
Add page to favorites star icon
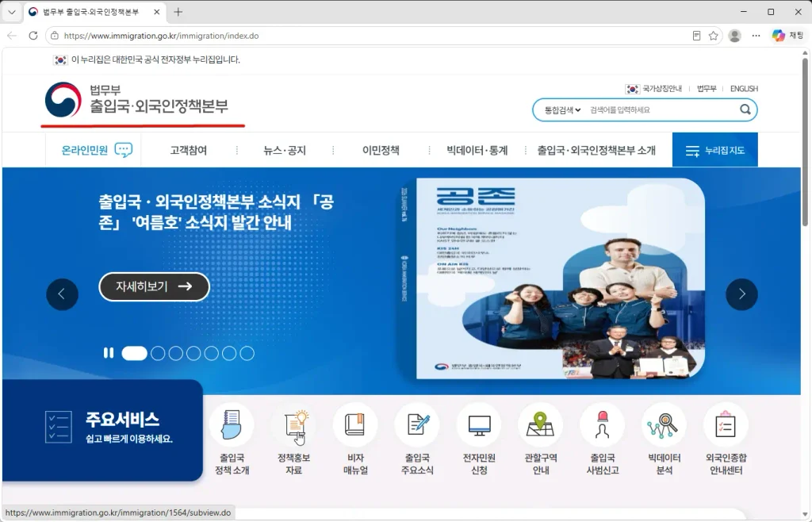coord(713,36)
